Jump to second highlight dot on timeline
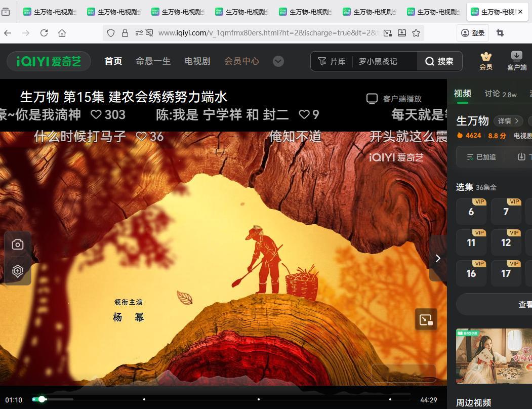This screenshot has width=532, height=409. tap(259, 399)
